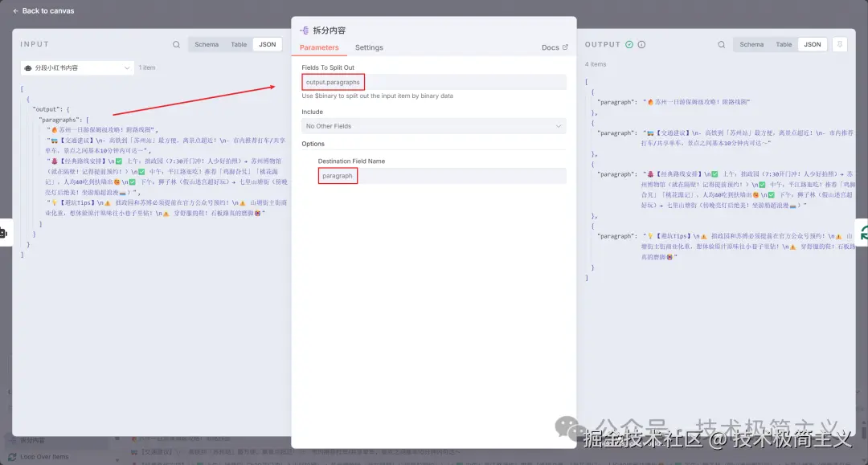Viewport: 868px width, 465px height.
Task: Click the Options section heading
Action: (x=313, y=144)
